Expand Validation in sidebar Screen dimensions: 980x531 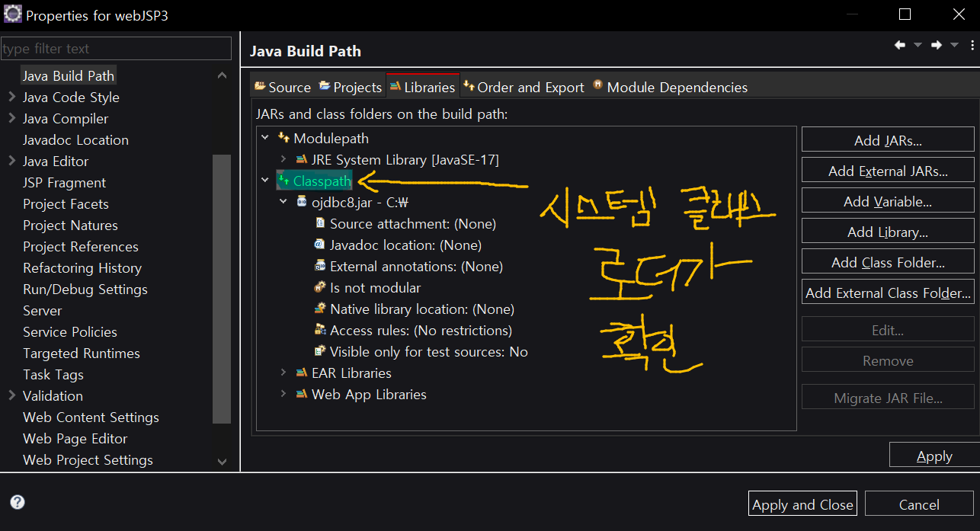[11, 395]
